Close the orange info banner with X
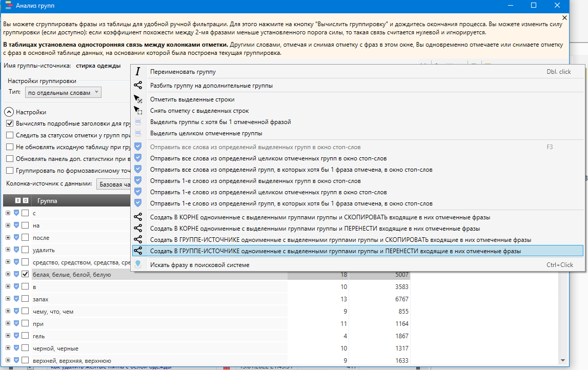This screenshot has height=370, width=588. 564,17
